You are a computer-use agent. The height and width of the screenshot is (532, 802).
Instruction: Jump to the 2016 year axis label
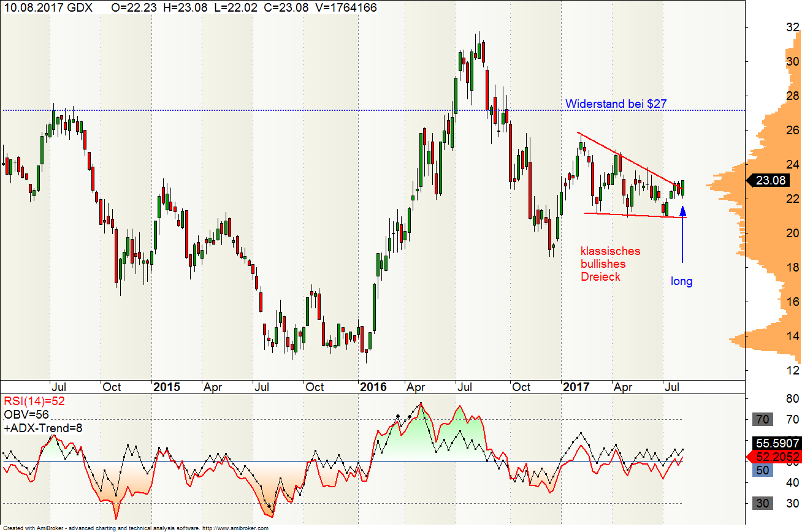pos(373,387)
